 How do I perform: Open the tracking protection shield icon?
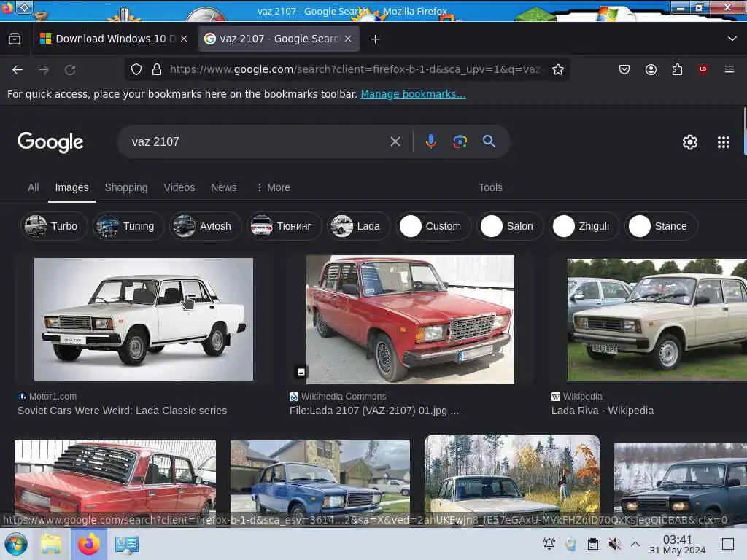click(x=136, y=69)
